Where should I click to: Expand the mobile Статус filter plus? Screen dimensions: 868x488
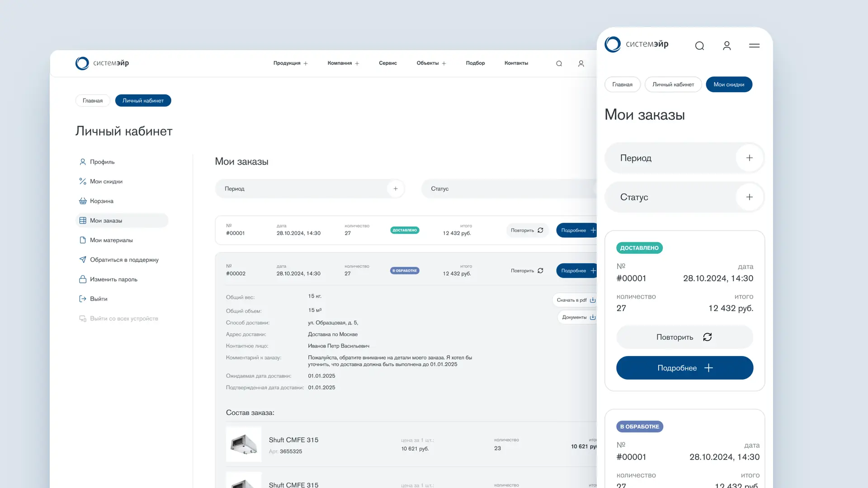749,197
